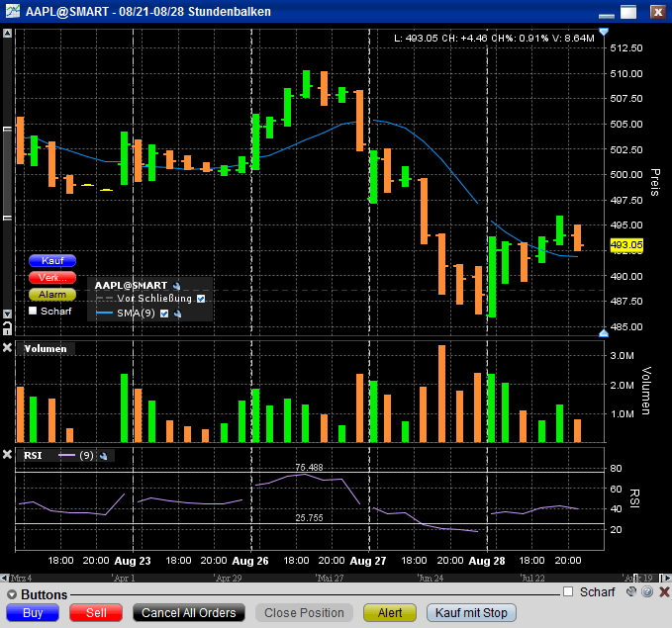The height and width of the screenshot is (628, 672).
Task: Click the Aug 23 date label
Action: [133, 561]
